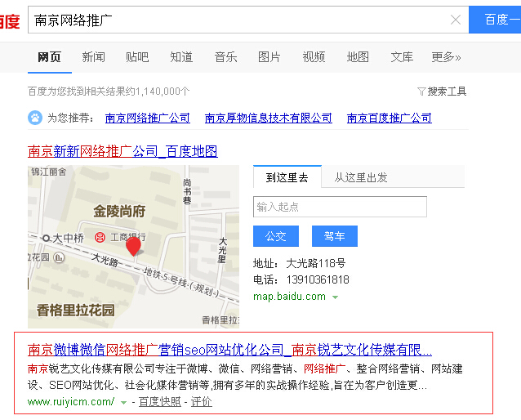
Task: Expand dropdown arrow next to map.baidu.com
Action: click(x=333, y=297)
